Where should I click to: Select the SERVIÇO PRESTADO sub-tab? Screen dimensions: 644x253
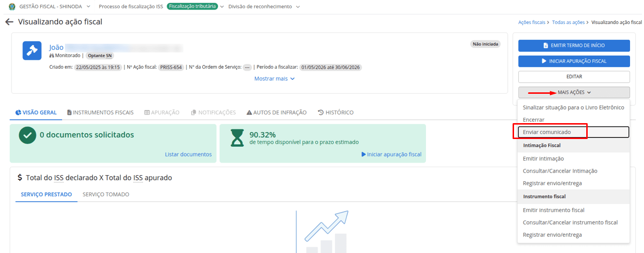coord(46,194)
